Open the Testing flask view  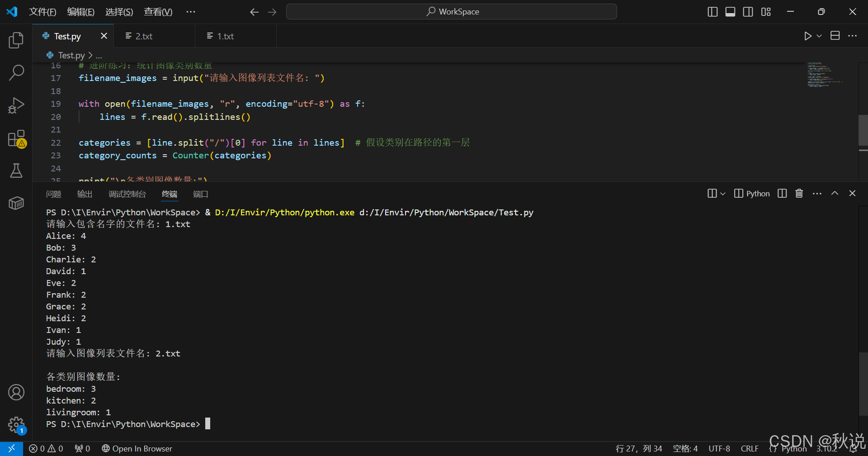(16, 171)
